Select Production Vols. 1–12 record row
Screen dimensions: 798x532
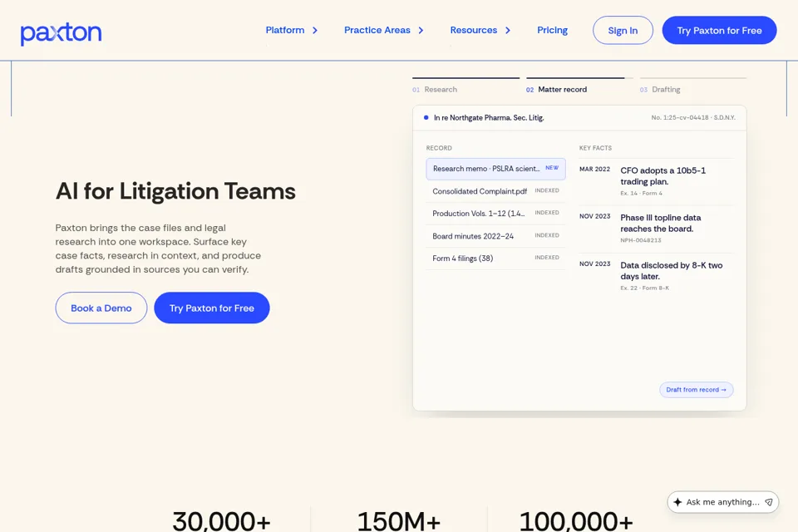point(495,214)
